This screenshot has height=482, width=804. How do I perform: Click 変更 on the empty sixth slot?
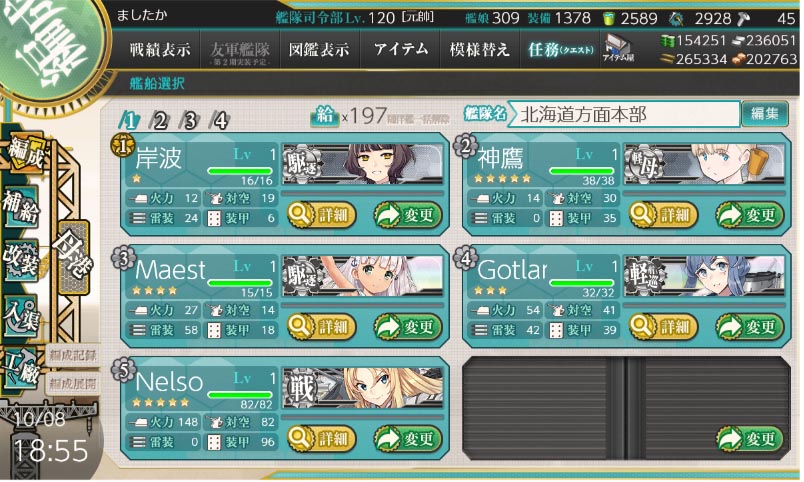pos(750,439)
